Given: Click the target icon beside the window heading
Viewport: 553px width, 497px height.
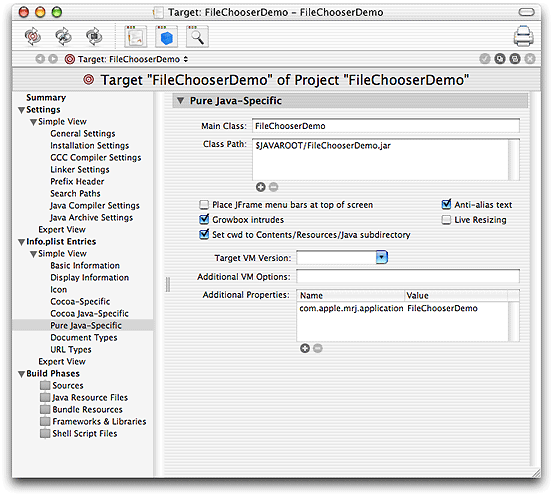Looking at the screenshot, I should pos(89,80).
